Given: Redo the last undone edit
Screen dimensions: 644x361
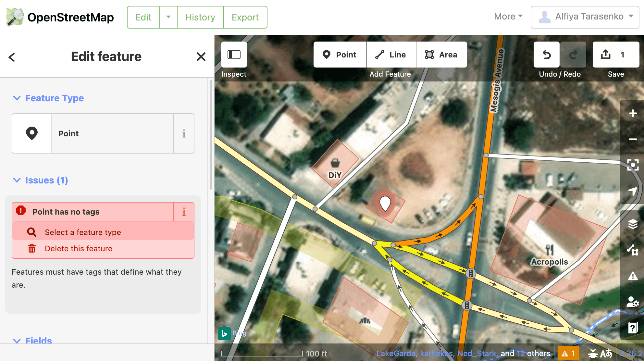Looking at the screenshot, I should point(573,55).
